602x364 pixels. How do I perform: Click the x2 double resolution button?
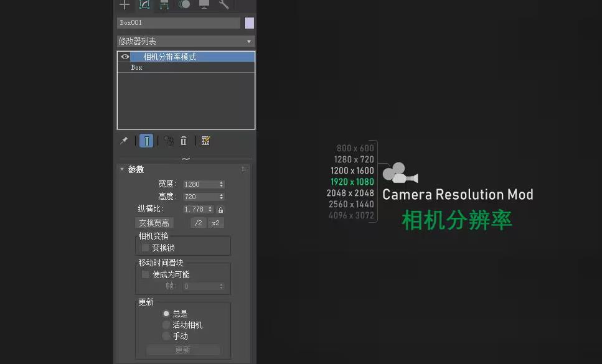216,223
